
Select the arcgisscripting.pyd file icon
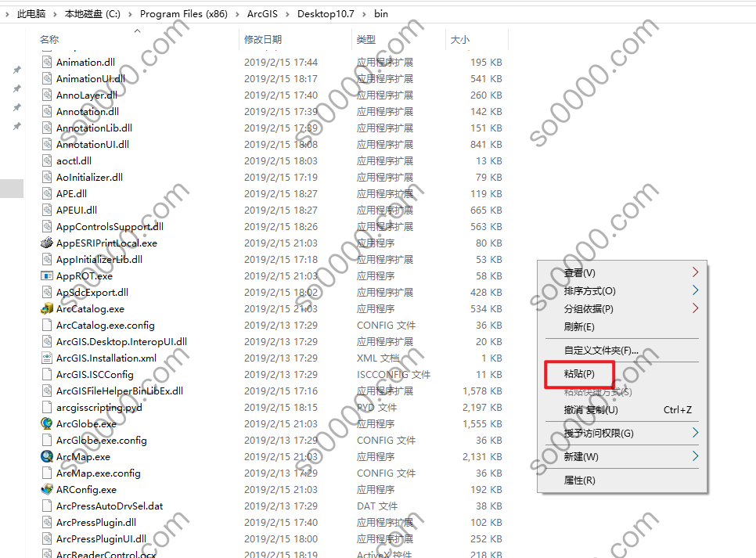47,407
